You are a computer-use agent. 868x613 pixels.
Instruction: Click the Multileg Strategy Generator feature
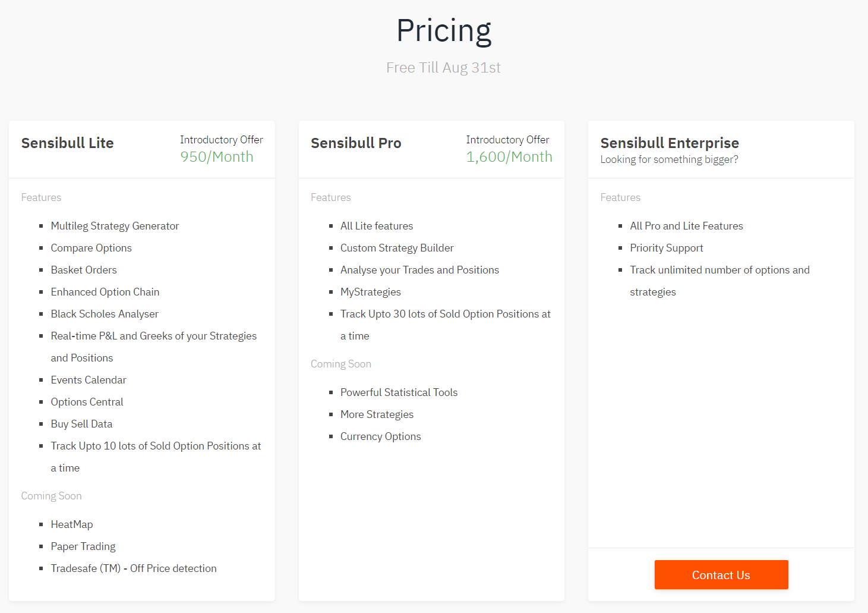(115, 226)
